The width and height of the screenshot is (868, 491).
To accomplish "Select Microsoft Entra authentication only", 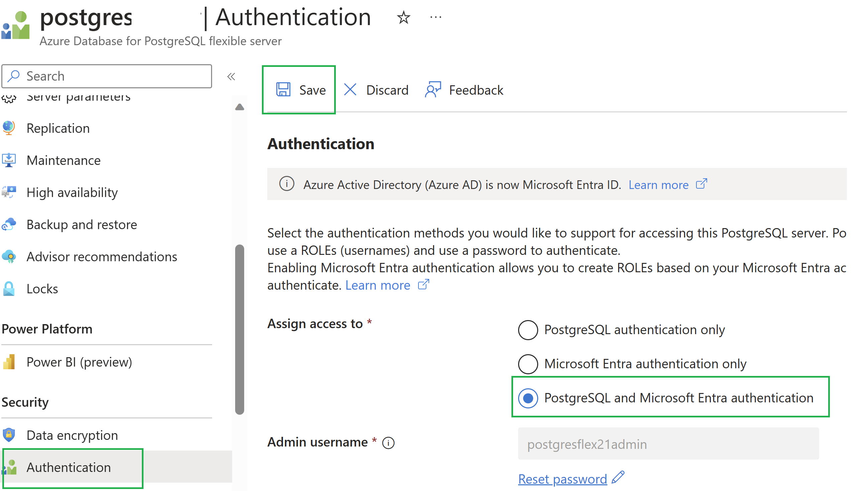I will click(x=528, y=364).
